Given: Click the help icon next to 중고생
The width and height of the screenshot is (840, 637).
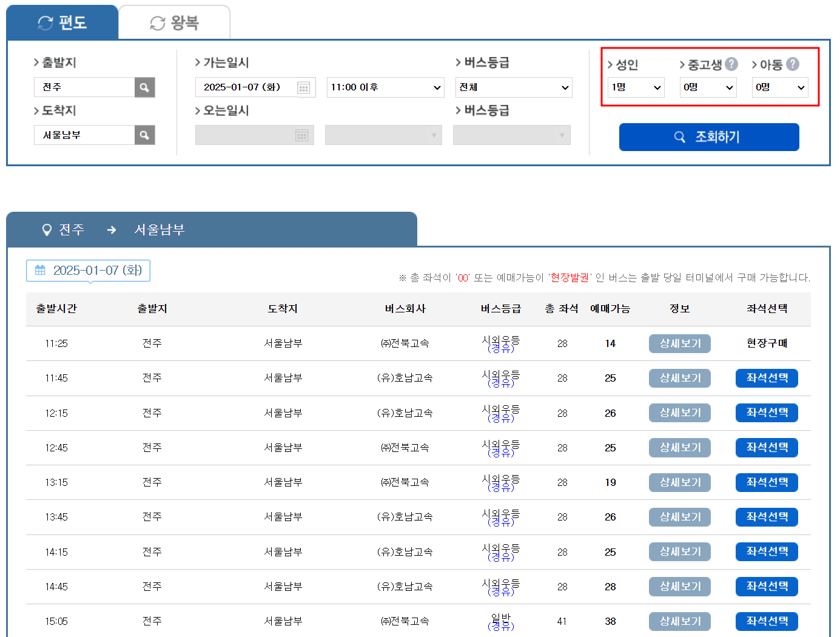Looking at the screenshot, I should click(x=731, y=64).
